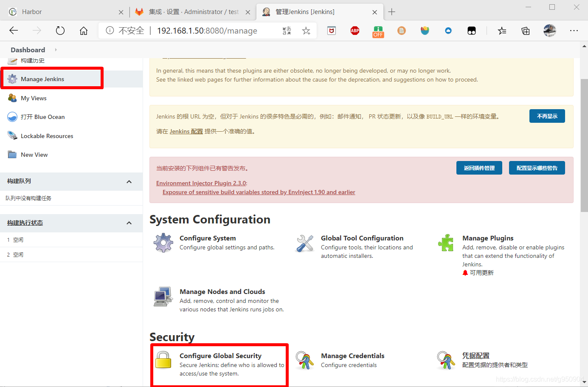The image size is (588, 387).
Task: Open the AdBlock Plus extension icon
Action: click(x=355, y=31)
